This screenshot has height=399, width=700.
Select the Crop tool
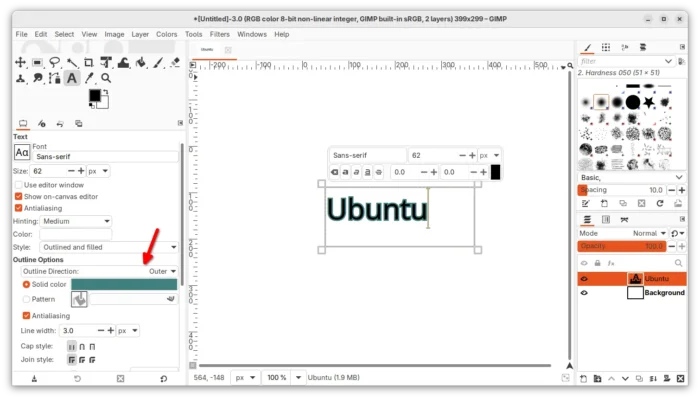point(88,62)
